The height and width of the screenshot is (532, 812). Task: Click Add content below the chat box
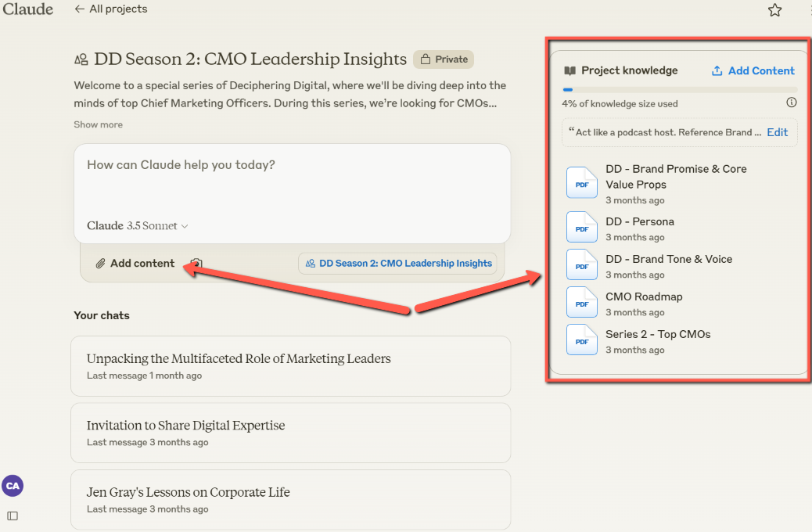point(135,264)
